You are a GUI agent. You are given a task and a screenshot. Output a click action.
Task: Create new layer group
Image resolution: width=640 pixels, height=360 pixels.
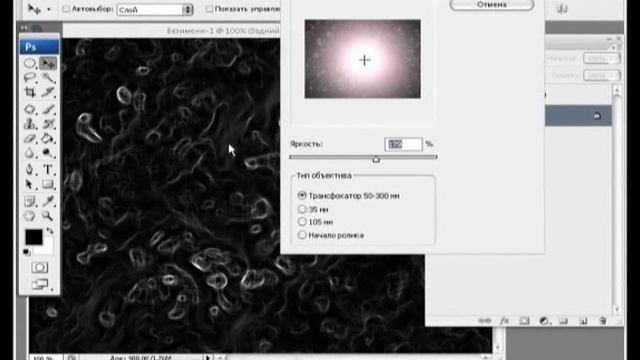click(564, 321)
